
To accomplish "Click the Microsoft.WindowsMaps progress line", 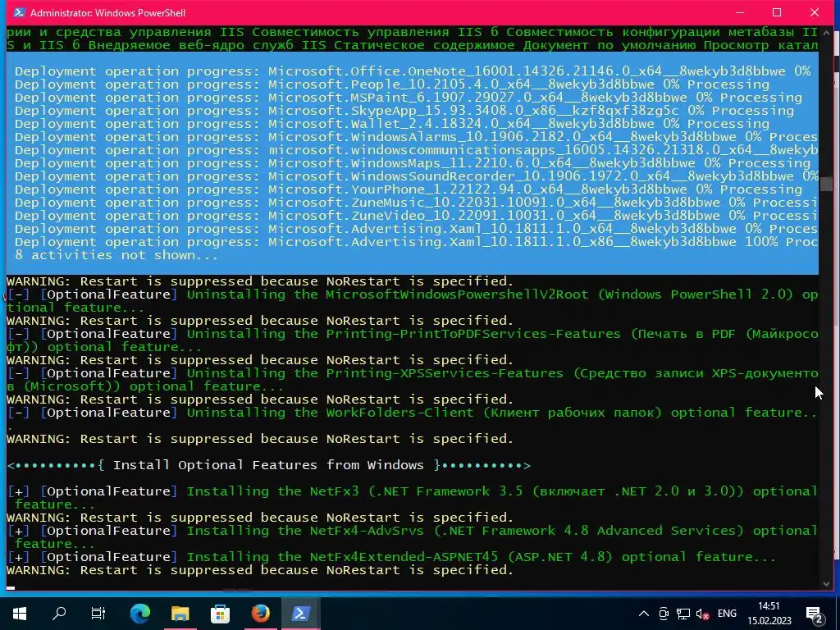I will 413,163.
